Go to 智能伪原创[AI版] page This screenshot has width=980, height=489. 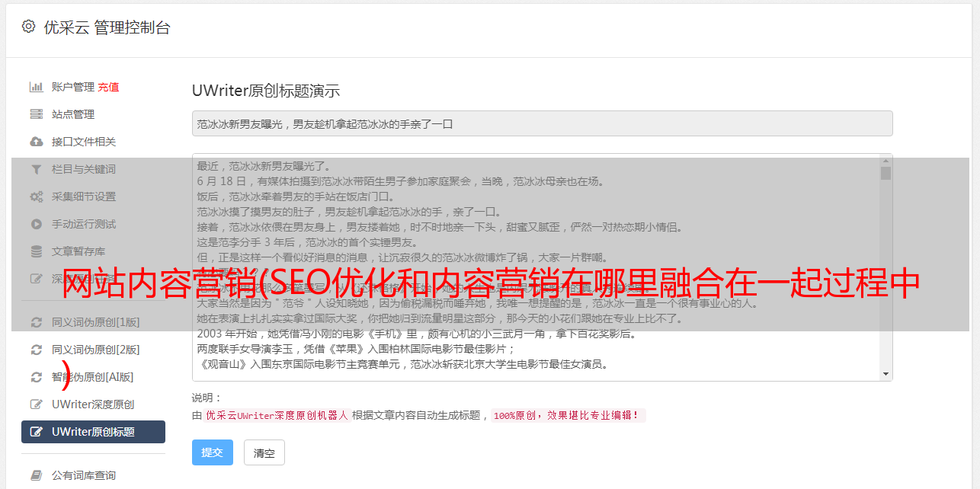pyautogui.click(x=93, y=377)
